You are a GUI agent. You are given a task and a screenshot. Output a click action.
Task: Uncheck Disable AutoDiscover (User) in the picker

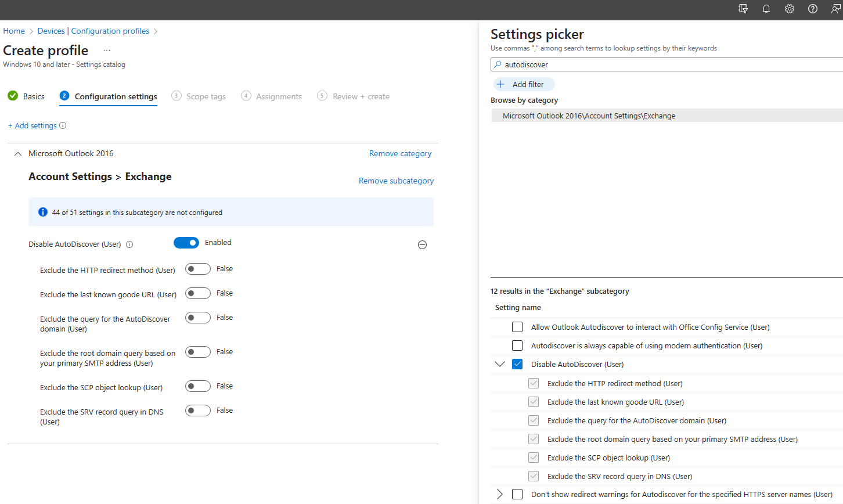pyautogui.click(x=517, y=364)
